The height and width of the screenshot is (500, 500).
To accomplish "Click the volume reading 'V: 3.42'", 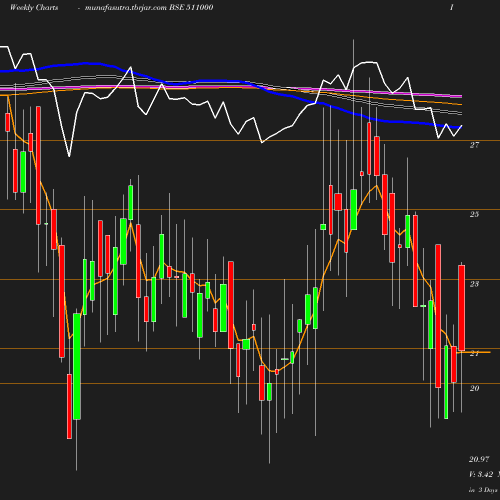I will pyautogui.click(x=481, y=474).
